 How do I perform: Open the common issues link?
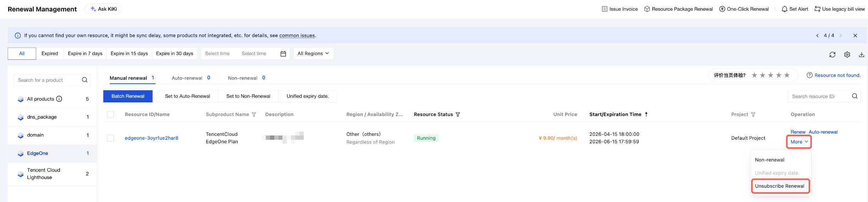tap(297, 36)
